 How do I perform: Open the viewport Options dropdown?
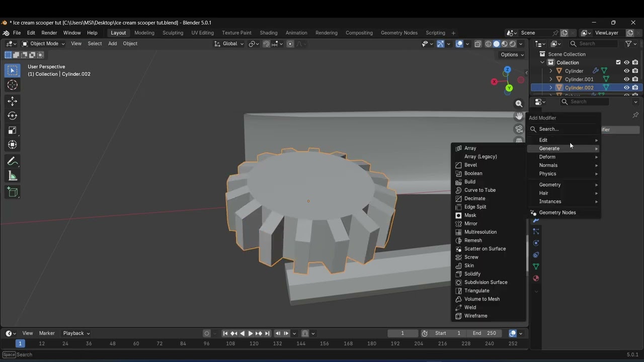[x=512, y=55]
